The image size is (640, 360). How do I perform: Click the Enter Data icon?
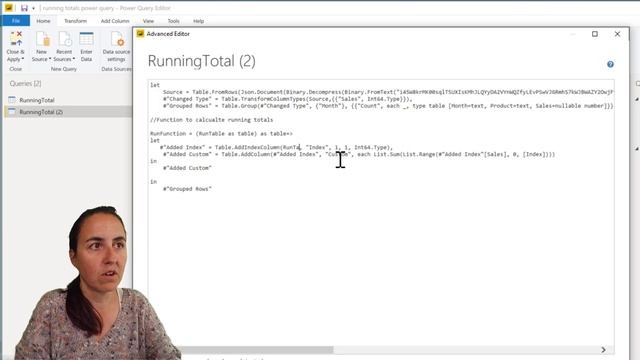tap(86, 40)
